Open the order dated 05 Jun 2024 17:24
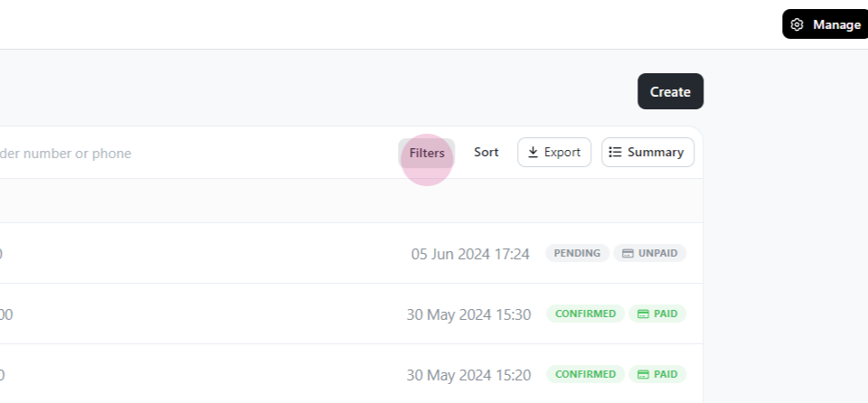 pos(351,254)
